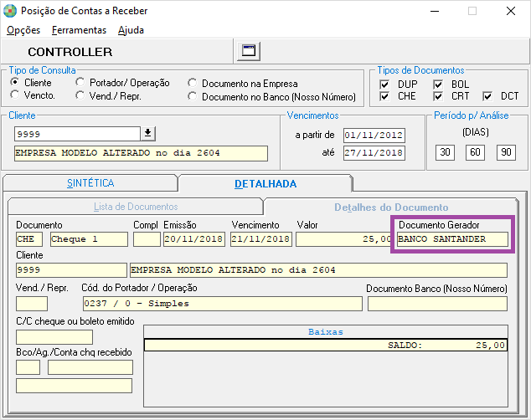Click the 60 days analysis period field

point(475,152)
